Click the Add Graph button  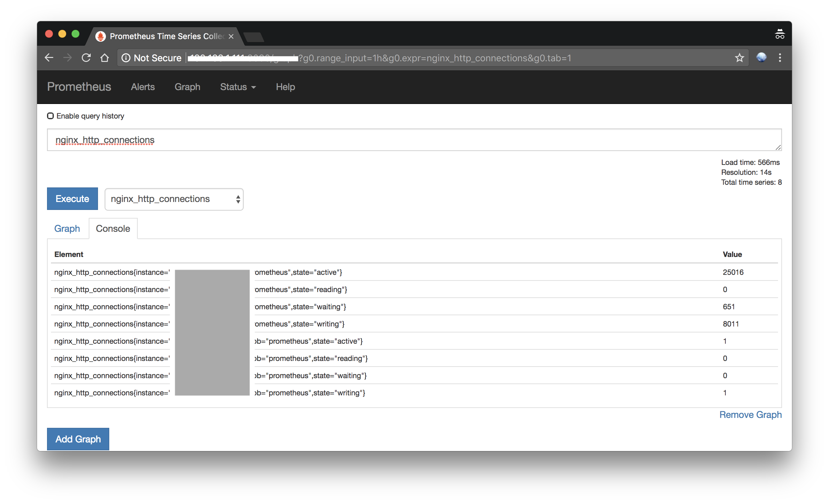tap(78, 439)
